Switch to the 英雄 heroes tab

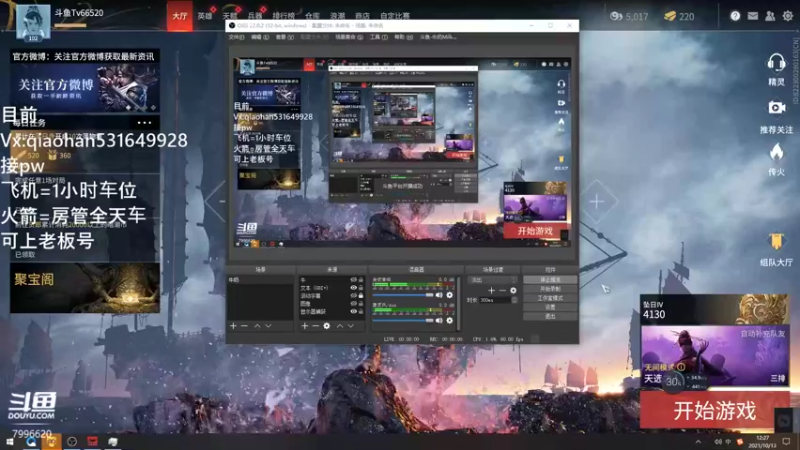tap(205, 16)
